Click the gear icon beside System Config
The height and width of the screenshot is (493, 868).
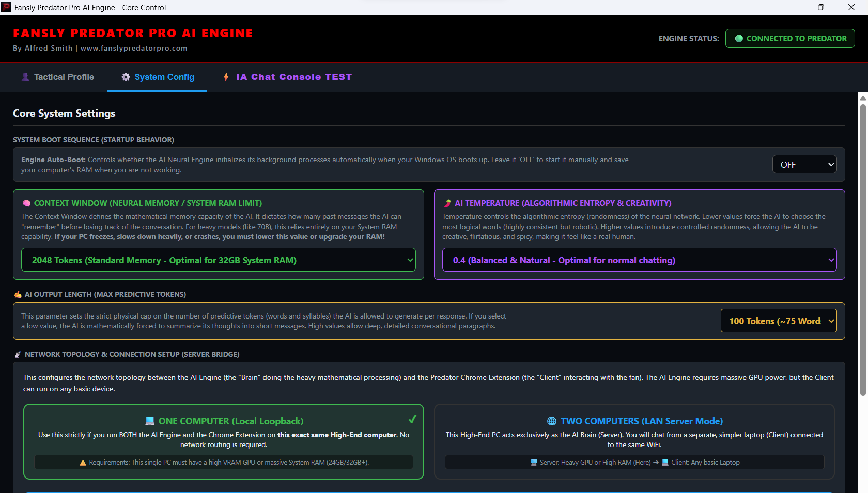(126, 77)
